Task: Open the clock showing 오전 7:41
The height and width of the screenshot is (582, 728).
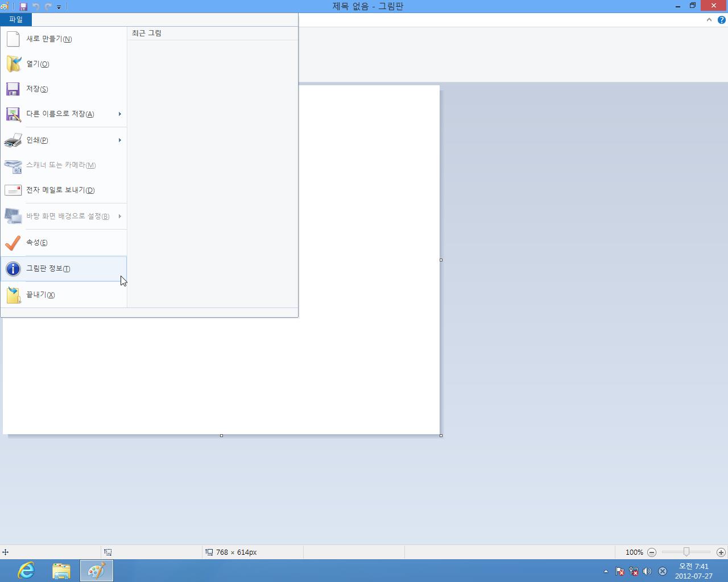Action: pos(694,571)
